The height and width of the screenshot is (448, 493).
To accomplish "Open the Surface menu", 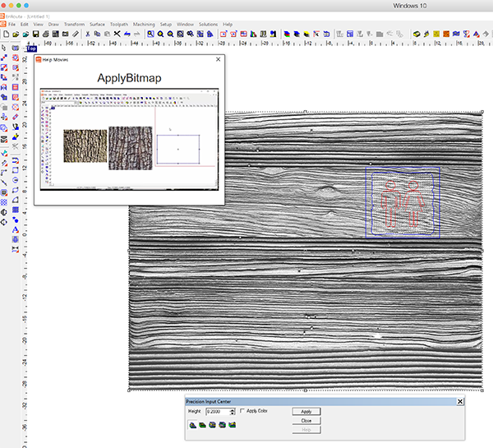I will (x=97, y=24).
